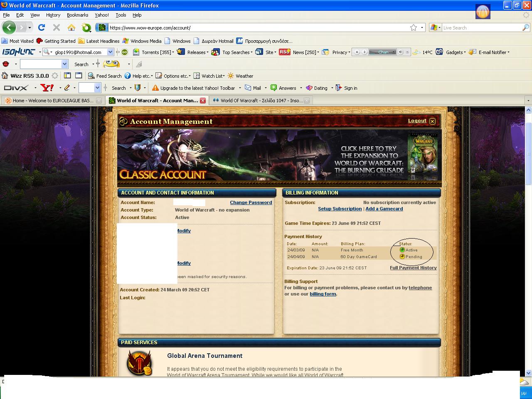This screenshot has width=532, height=399.
Task: Click the DivX toolbar logo
Action: (16, 88)
